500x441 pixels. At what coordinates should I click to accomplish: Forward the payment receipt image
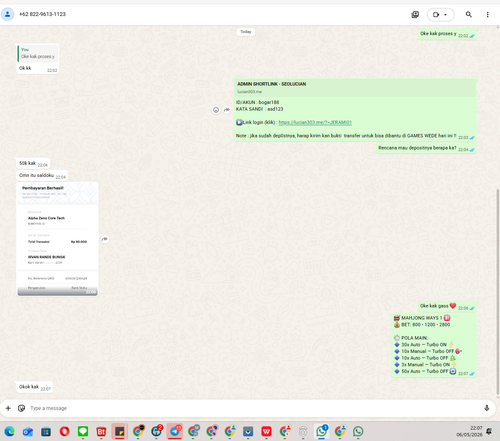[105, 239]
